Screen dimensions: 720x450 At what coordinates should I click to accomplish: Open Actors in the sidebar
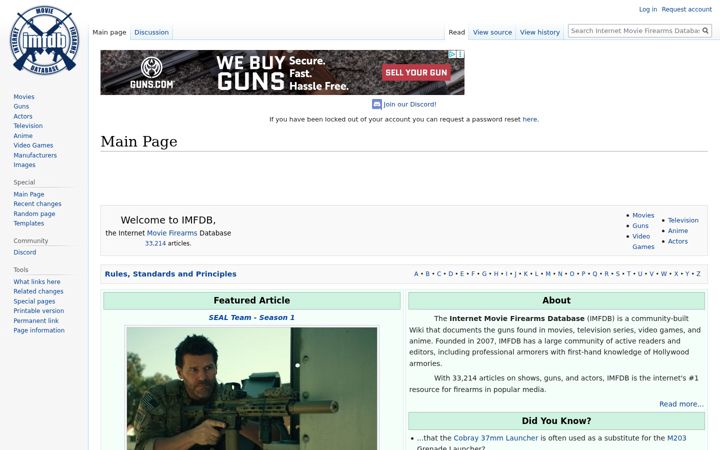pyautogui.click(x=23, y=116)
